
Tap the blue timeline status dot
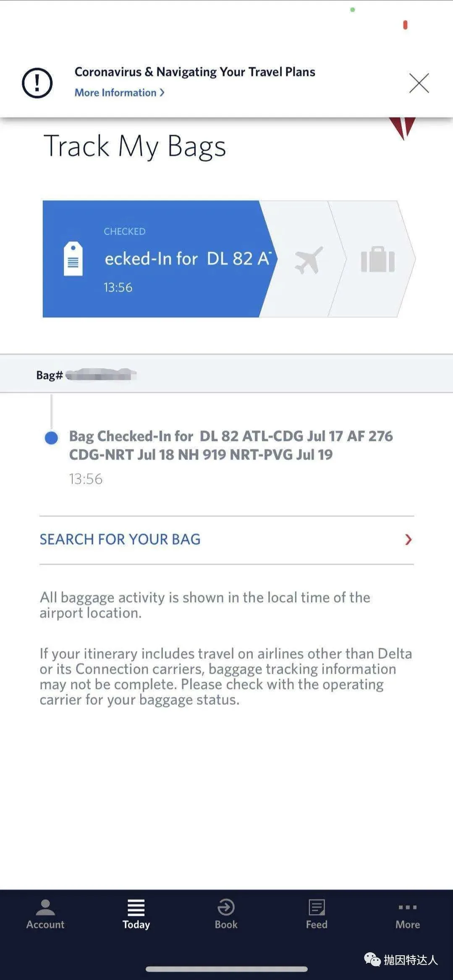point(51,438)
